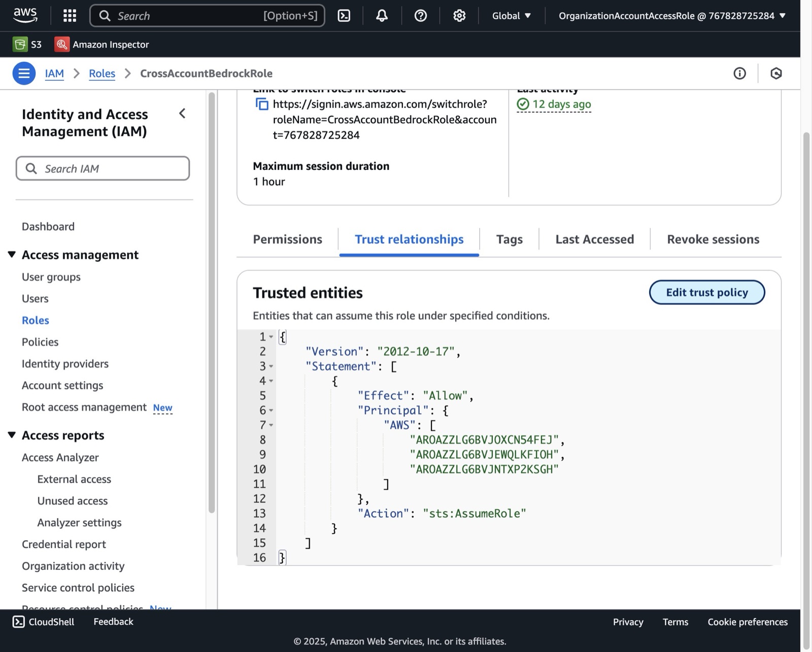812x652 pixels.
Task: Select the Trust relationships tab
Action: [x=409, y=239]
